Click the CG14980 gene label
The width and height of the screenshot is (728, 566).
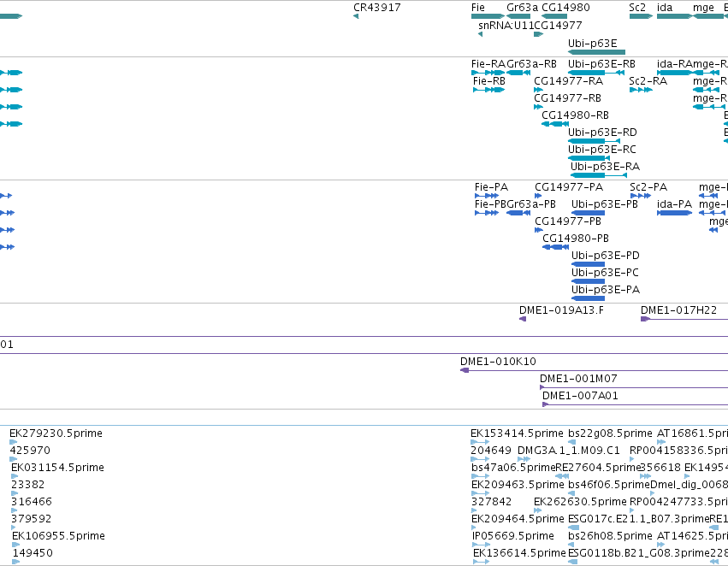click(x=565, y=8)
